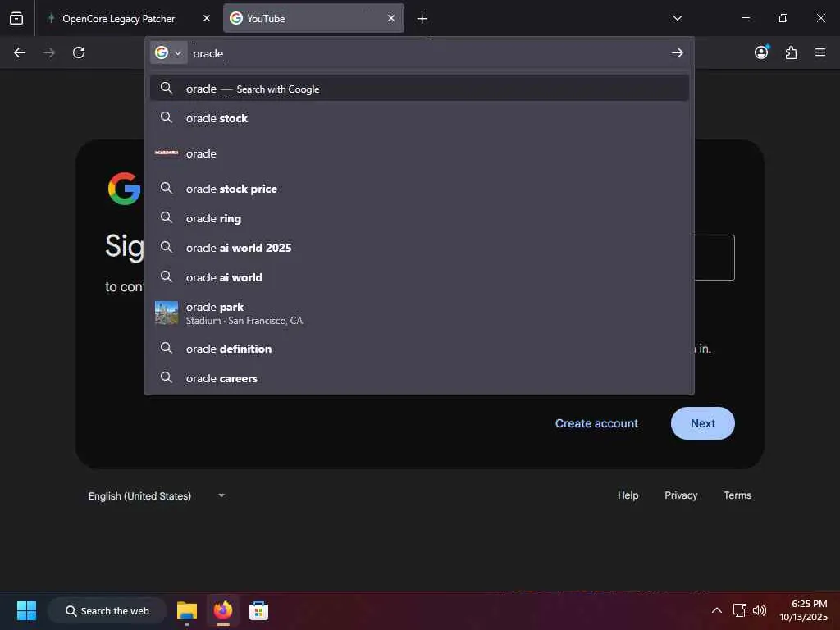The height and width of the screenshot is (630, 840).
Task: Select the 'oracle stock price' suggestion
Action: [419, 189]
